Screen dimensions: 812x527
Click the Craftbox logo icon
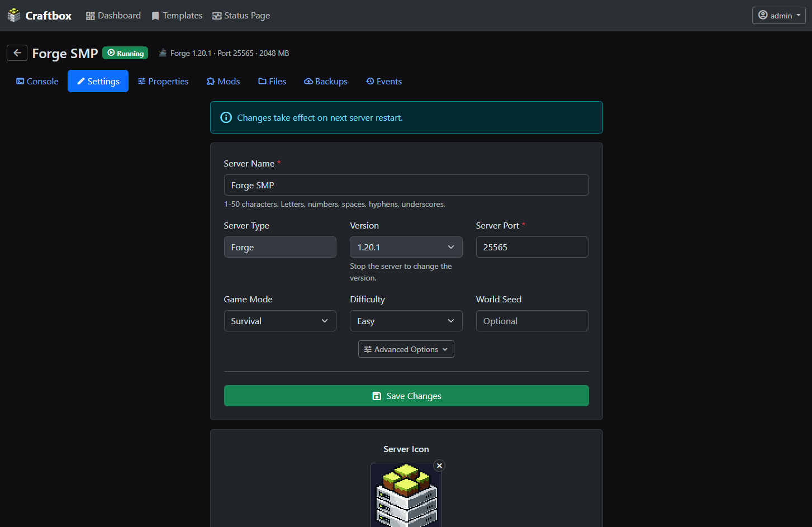(x=14, y=15)
